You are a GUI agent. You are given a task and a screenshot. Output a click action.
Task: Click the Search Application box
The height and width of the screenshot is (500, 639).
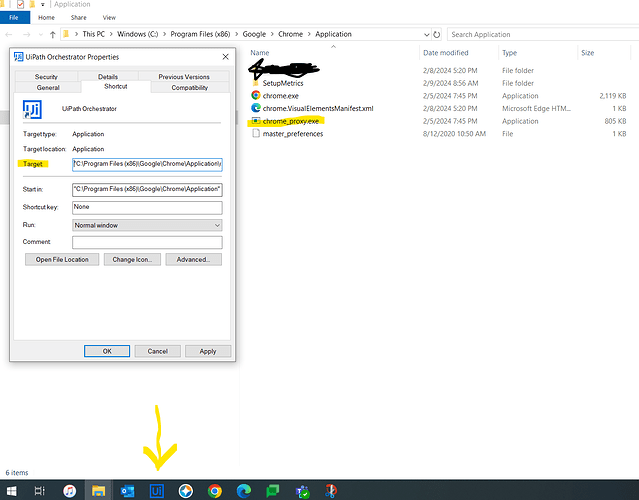pyautogui.click(x=543, y=34)
